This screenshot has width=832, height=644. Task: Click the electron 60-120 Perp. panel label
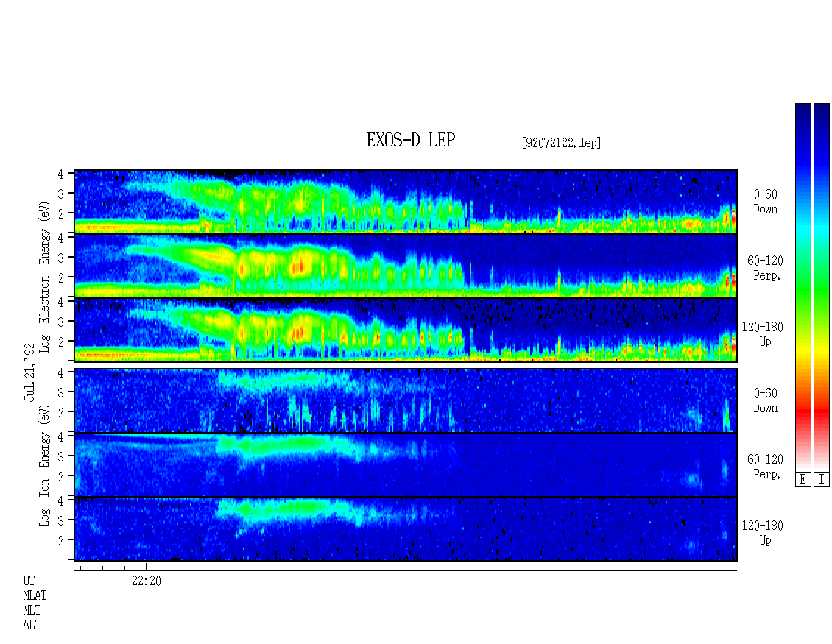point(765,269)
